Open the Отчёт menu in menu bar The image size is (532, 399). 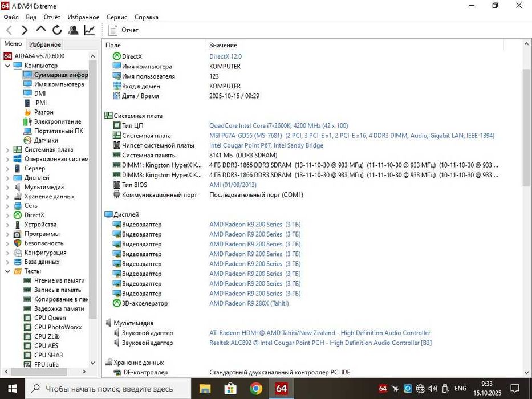(52, 17)
